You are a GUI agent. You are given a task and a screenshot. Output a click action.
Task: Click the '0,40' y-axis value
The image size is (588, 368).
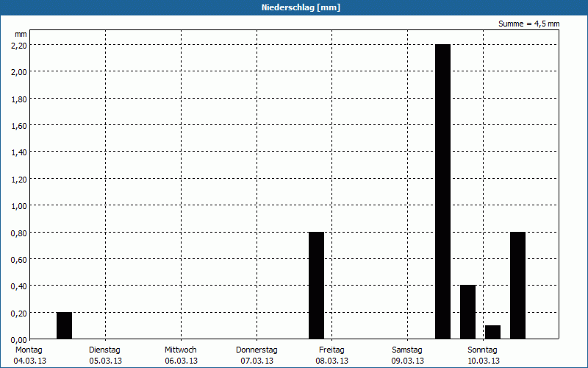[19, 286]
